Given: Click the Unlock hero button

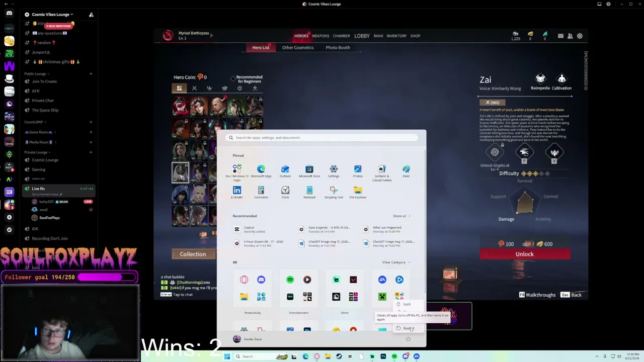Looking at the screenshot, I should coord(525,254).
